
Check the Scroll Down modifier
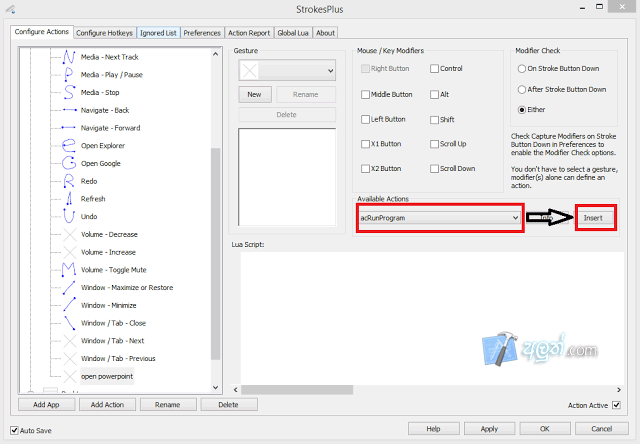point(434,169)
